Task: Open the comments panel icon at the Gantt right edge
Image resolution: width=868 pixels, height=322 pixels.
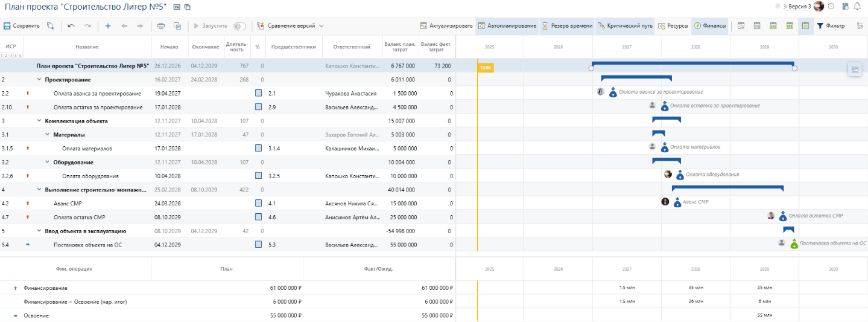Action: point(855,69)
